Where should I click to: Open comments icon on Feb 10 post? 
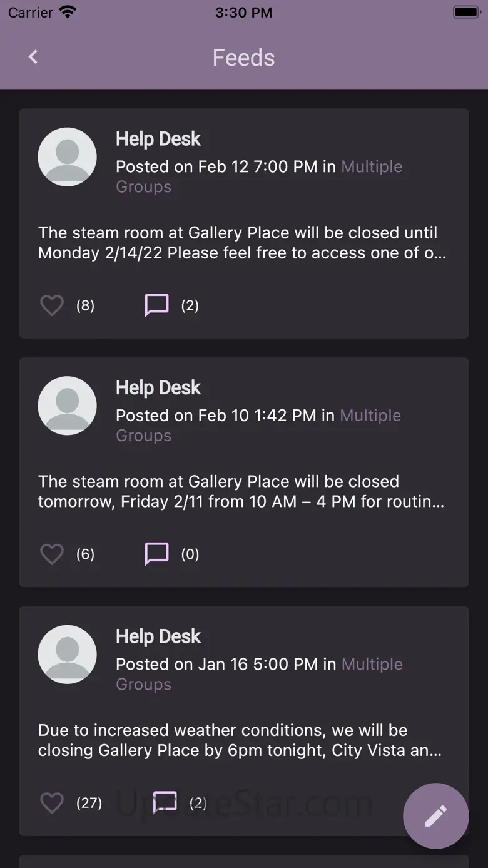[156, 554]
